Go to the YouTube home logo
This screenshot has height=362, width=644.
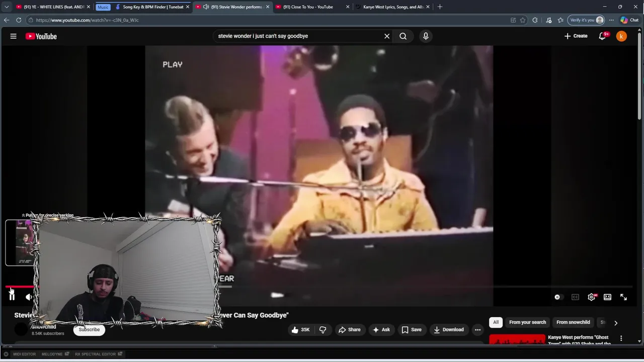pyautogui.click(x=41, y=36)
